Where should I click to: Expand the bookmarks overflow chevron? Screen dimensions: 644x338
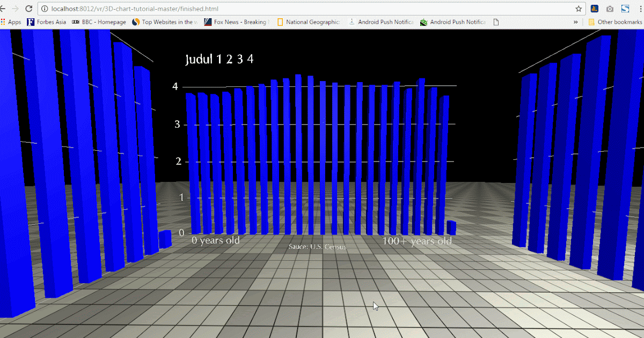pos(575,21)
